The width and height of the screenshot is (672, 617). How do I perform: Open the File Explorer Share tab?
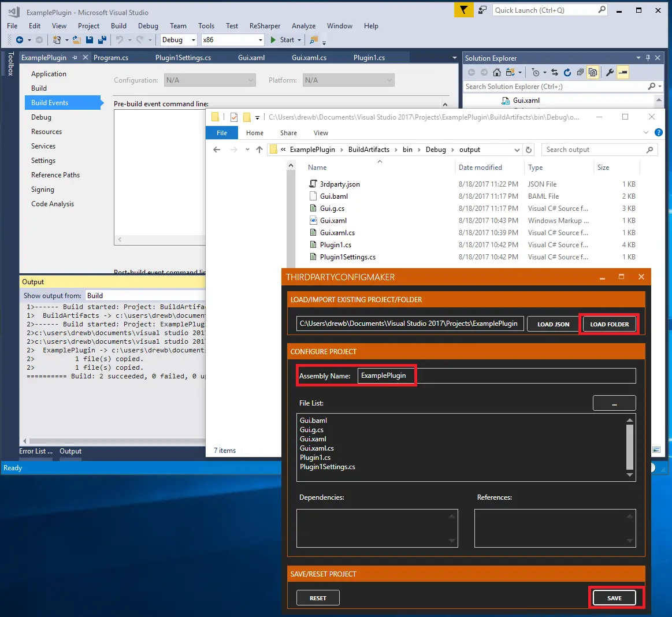pos(288,133)
